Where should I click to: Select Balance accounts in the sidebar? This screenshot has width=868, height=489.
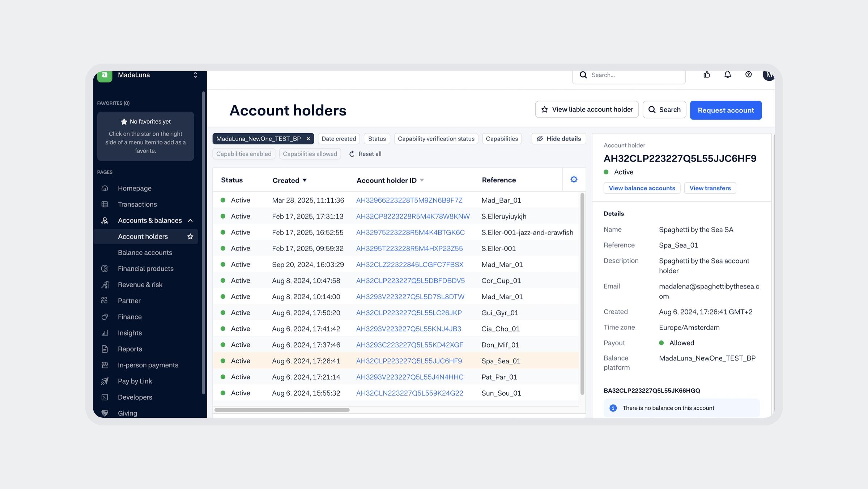[x=145, y=252]
